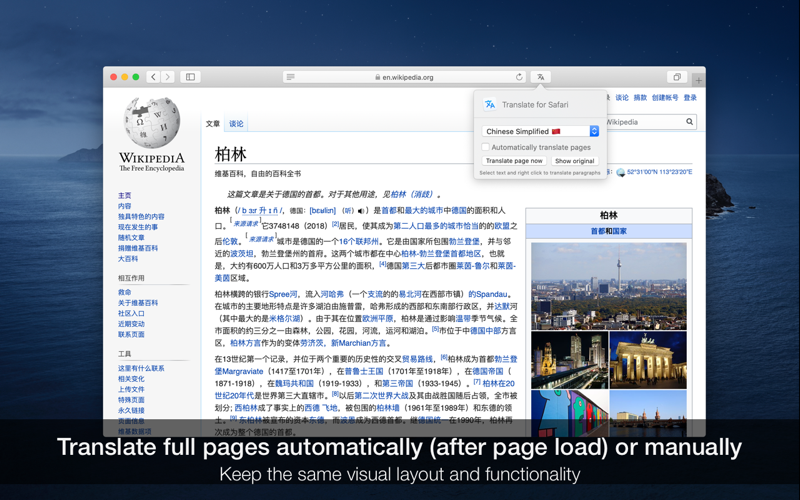Play the pronunciation speaker icon for 柏林

[361, 210]
